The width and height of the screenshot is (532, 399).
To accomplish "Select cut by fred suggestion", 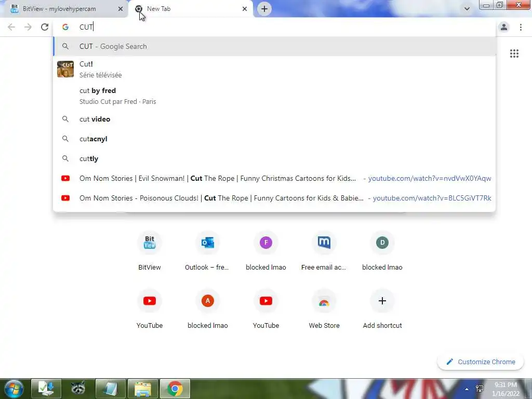I will 274,96.
